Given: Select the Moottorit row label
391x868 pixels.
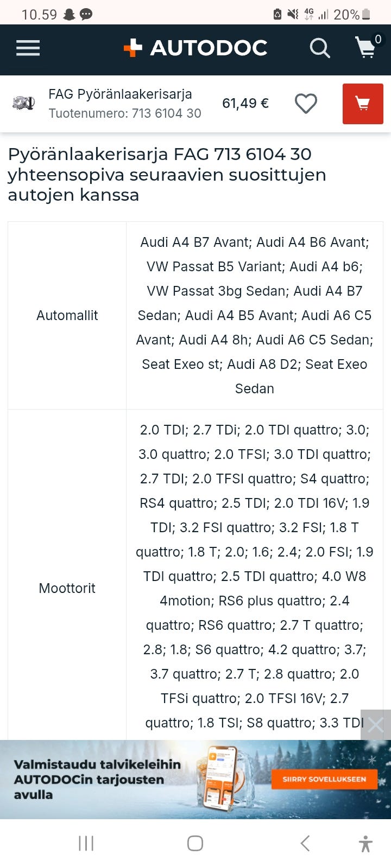Looking at the screenshot, I should (67, 588).
